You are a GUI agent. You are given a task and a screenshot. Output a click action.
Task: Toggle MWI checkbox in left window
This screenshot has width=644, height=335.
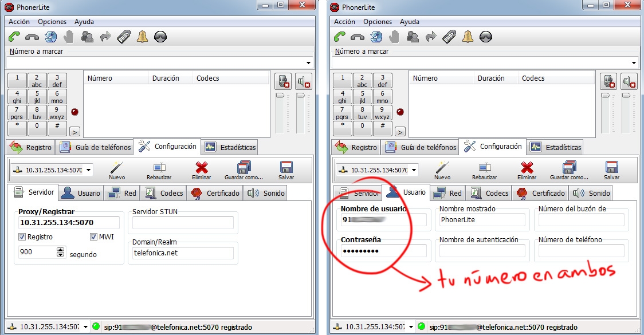93,237
